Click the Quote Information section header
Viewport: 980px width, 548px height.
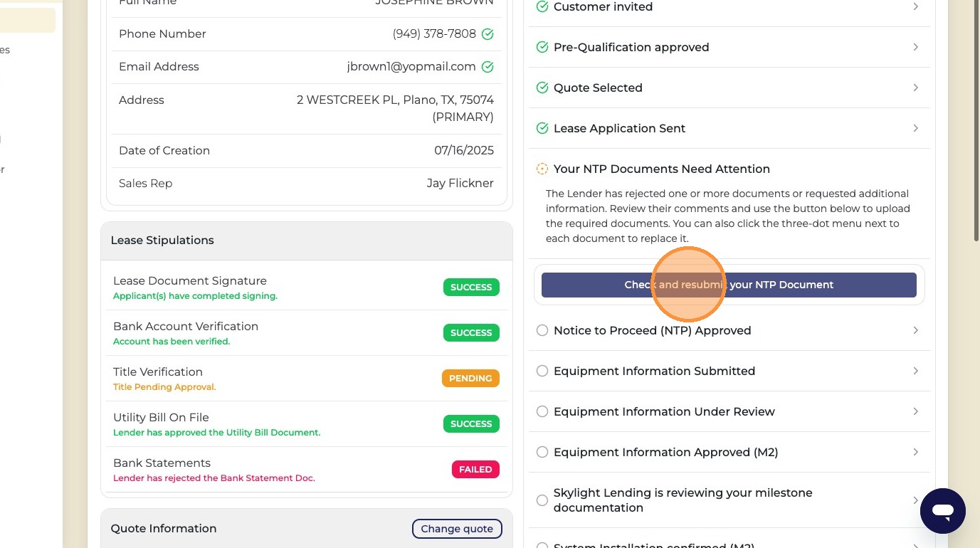point(307,529)
